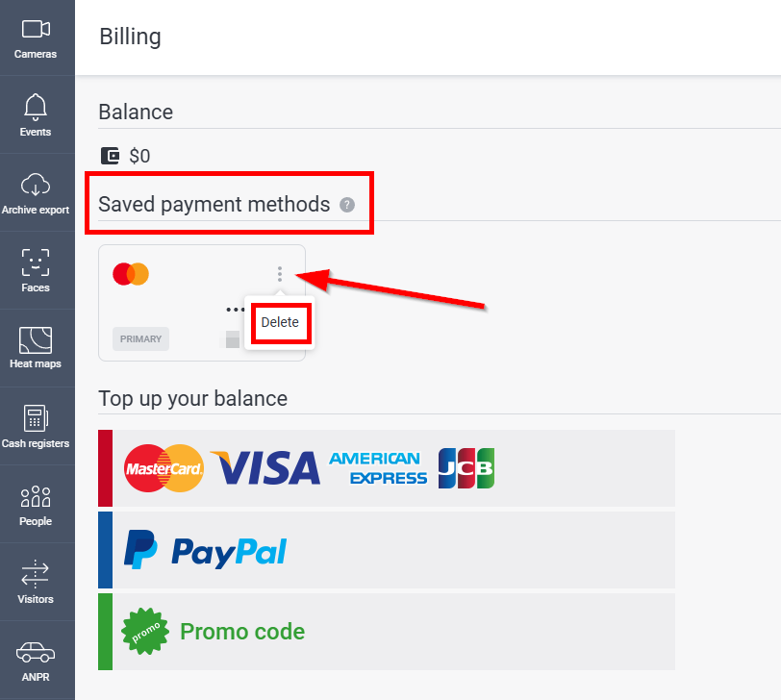
Task: Open the People counting icon
Action: pyautogui.click(x=36, y=496)
